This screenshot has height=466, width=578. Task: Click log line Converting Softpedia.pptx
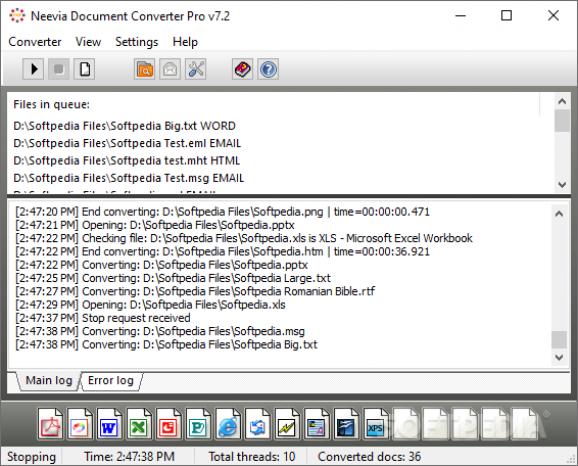click(162, 265)
